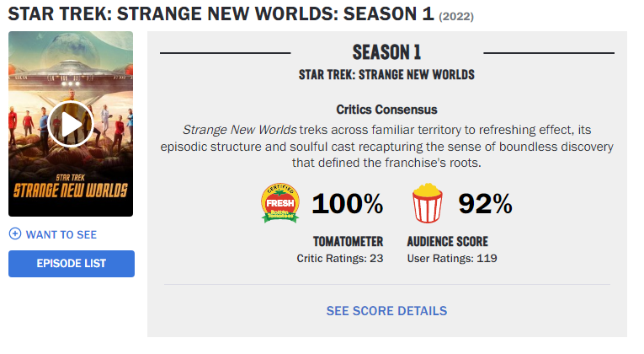This screenshot has height=354, width=644.
Task: Open SEE SCORE DETAILS link
Action: click(x=386, y=311)
